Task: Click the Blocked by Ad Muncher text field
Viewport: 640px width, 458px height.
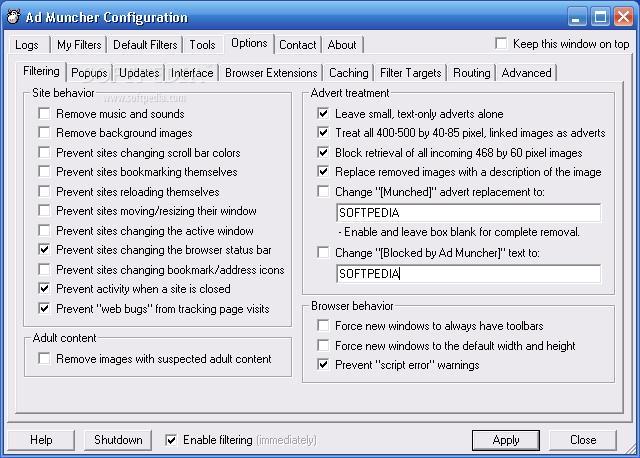Action: pyautogui.click(x=468, y=274)
